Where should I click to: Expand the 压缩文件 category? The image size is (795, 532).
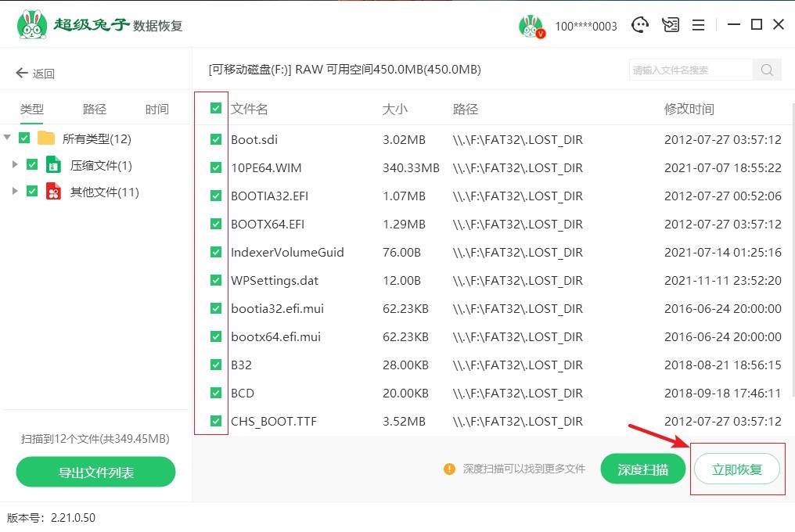tap(15, 164)
